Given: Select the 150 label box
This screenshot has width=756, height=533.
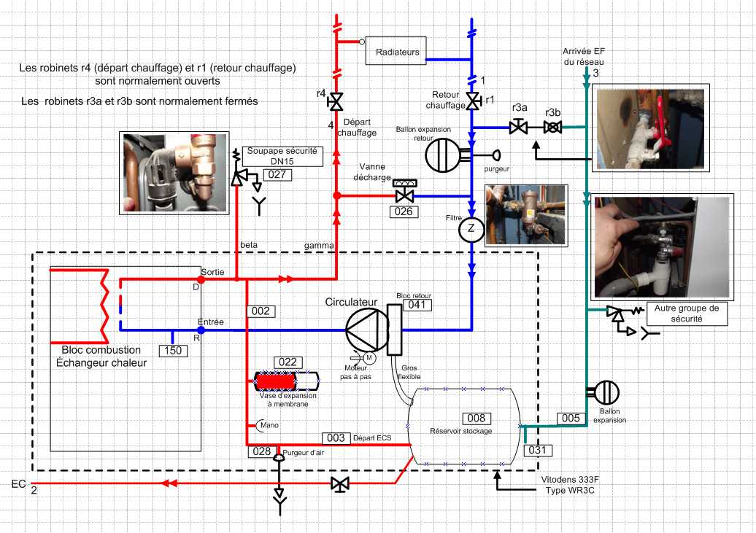Looking at the screenshot, I should point(173,351).
